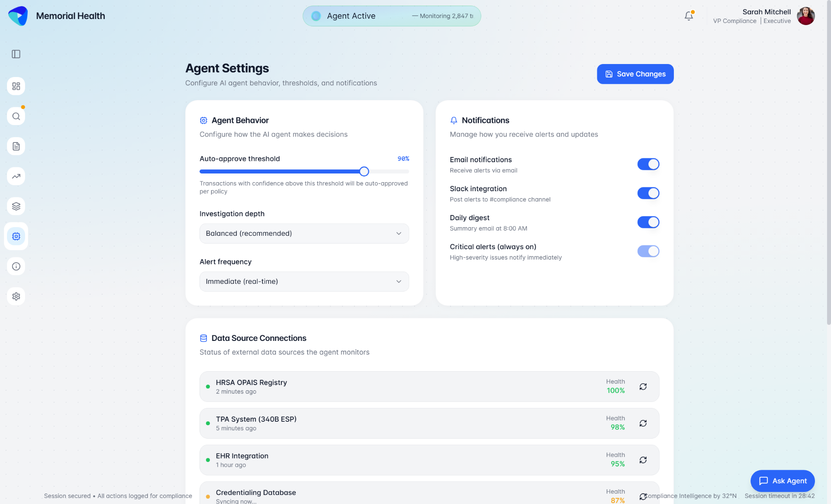Viewport: 831px width, 504px height.
Task: Click HRSA OPAIS Registry row name
Action: tap(251, 382)
